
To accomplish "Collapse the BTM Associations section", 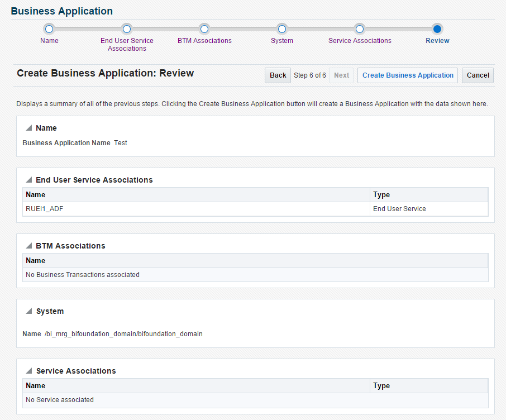I will click(29, 246).
